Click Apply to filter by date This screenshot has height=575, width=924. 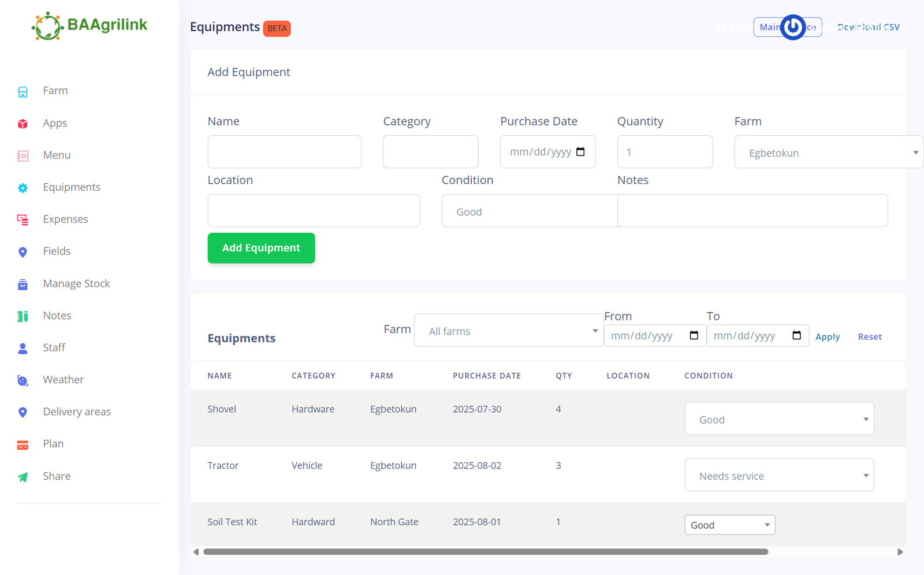click(827, 337)
